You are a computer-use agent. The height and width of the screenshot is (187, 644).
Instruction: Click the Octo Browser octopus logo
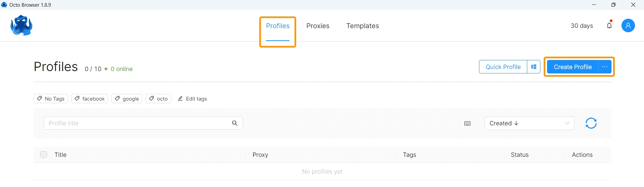click(21, 25)
